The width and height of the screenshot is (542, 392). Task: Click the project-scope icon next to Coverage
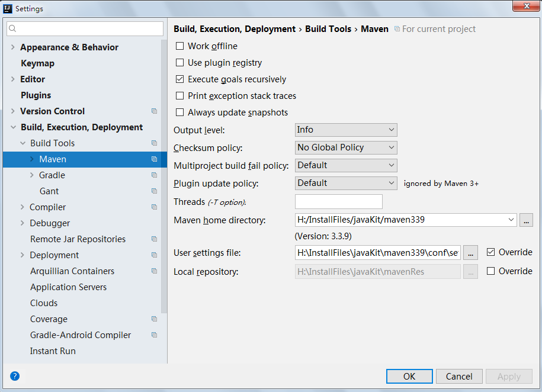pyautogui.click(x=154, y=319)
